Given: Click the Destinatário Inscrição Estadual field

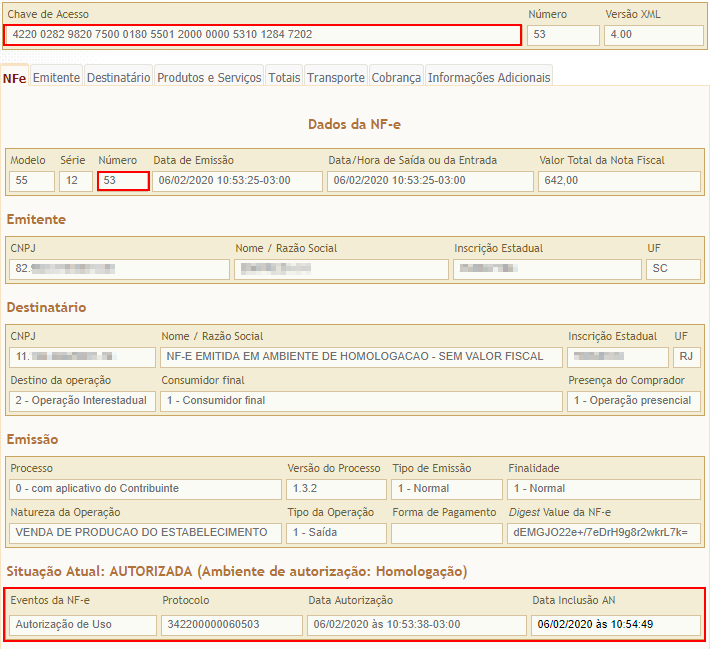Looking at the screenshot, I should click(x=617, y=357).
